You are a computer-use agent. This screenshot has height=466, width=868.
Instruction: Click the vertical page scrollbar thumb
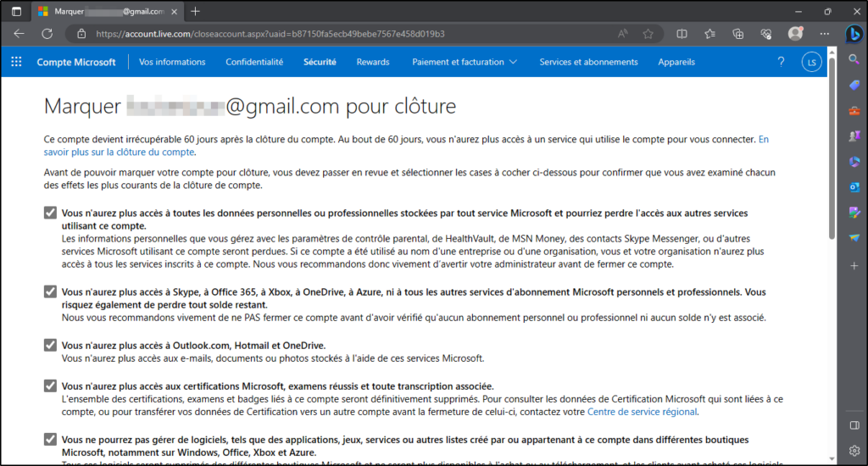tap(832, 147)
